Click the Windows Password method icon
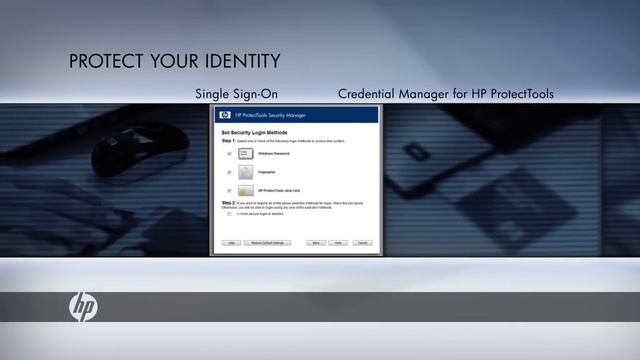640x360 pixels. click(246, 153)
